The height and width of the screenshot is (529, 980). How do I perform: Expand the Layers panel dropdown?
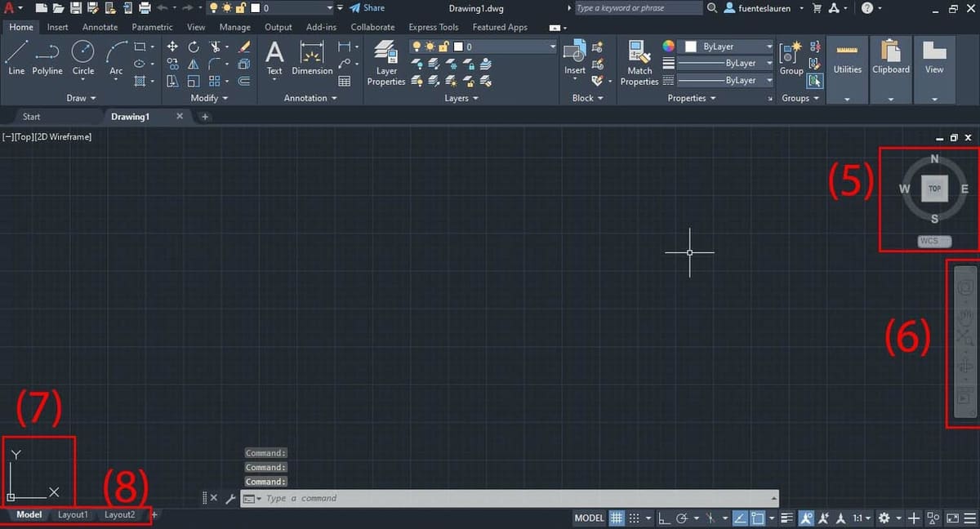(461, 98)
